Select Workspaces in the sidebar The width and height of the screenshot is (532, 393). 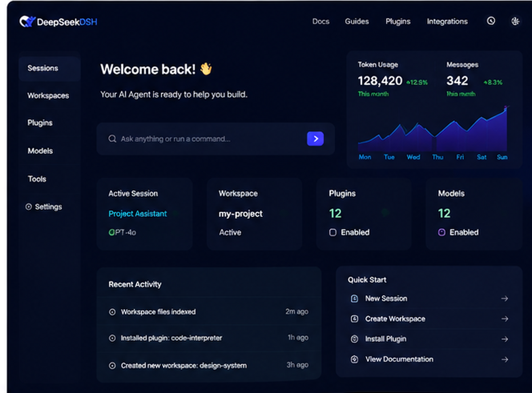coord(48,96)
